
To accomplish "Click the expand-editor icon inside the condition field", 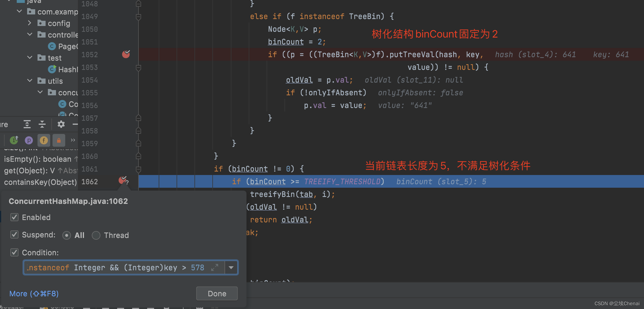I will 215,267.
